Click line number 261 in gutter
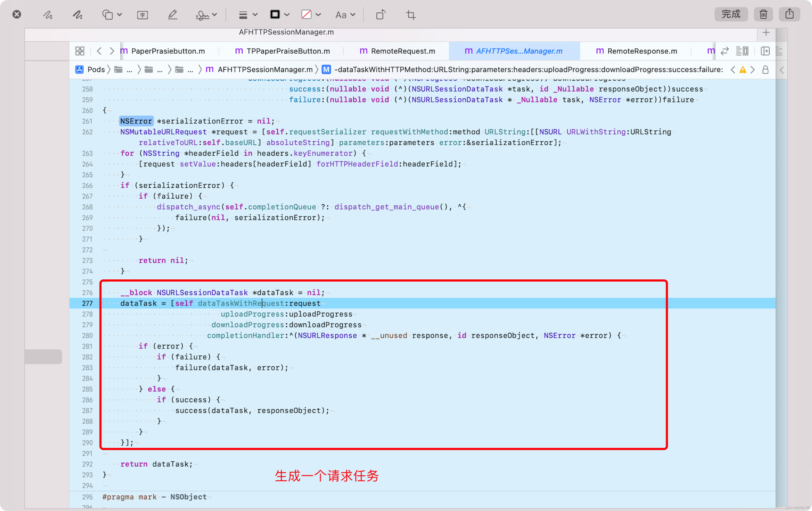The width and height of the screenshot is (812, 511). point(87,121)
